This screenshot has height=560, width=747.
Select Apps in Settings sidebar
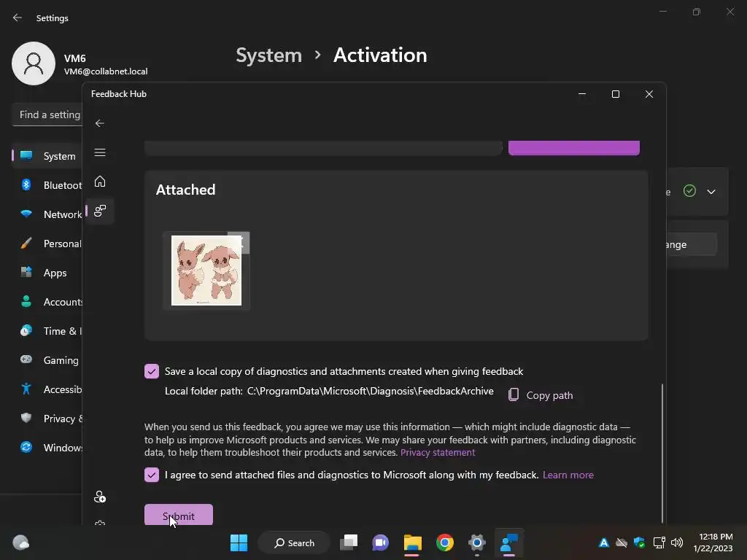point(47,273)
